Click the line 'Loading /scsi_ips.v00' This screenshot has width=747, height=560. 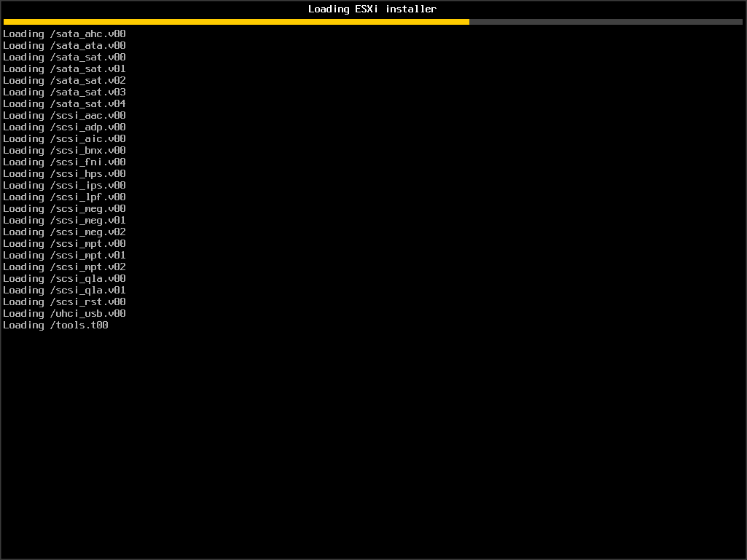click(64, 186)
